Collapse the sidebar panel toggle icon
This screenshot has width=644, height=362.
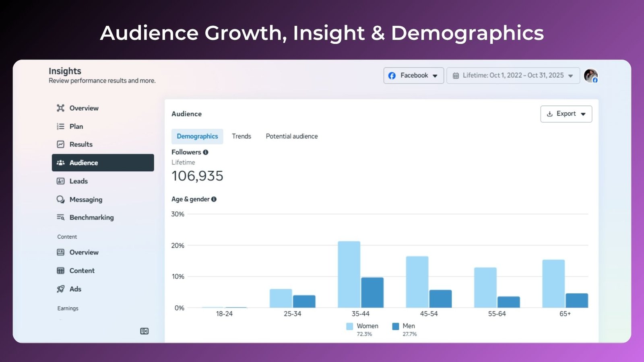tap(144, 331)
